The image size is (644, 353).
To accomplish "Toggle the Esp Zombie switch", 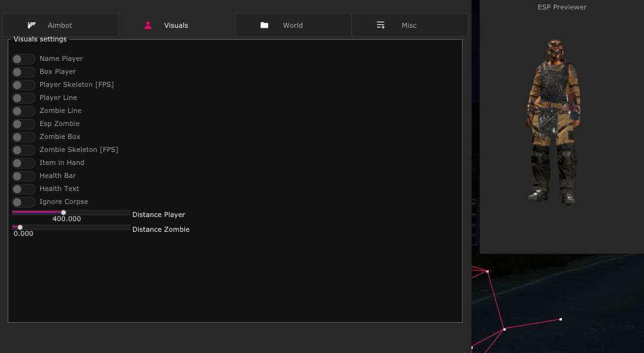I will tap(24, 124).
